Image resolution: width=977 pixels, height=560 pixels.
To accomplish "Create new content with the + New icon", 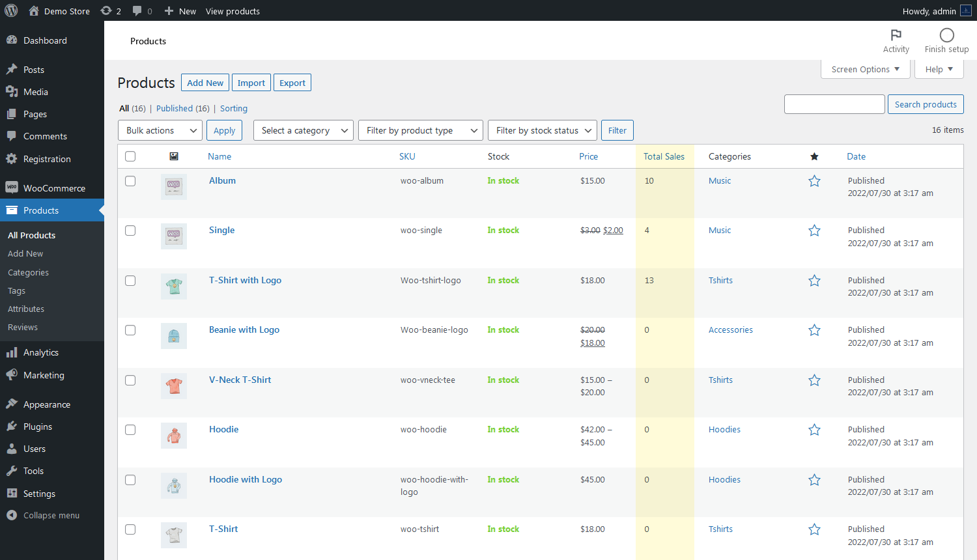I will tap(171, 10).
